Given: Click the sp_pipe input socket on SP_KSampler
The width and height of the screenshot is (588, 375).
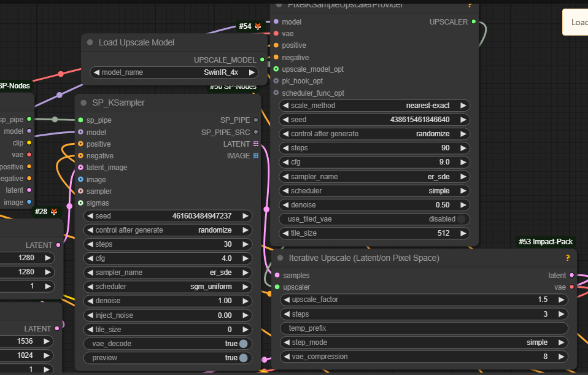Looking at the screenshot, I should coord(80,120).
